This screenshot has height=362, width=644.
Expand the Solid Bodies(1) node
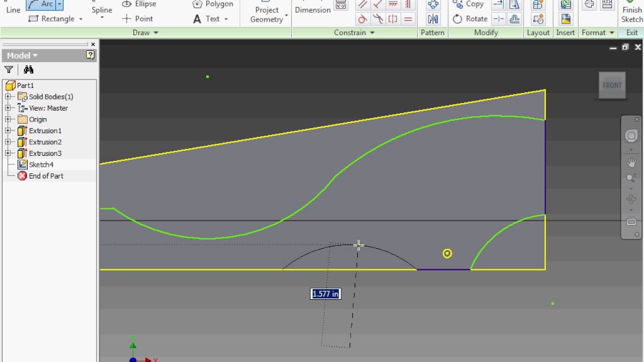(x=8, y=97)
